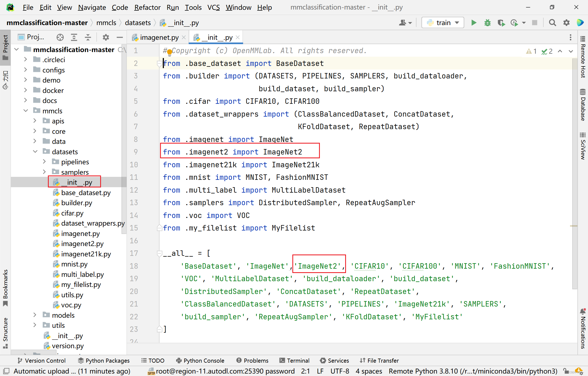Select imagenet2.py in project tree

(82, 244)
